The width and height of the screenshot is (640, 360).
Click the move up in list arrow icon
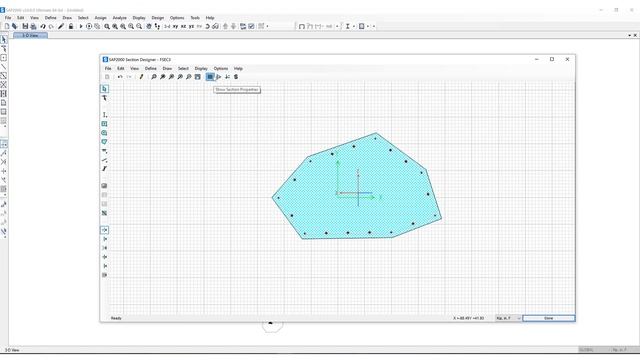tap(225, 26)
